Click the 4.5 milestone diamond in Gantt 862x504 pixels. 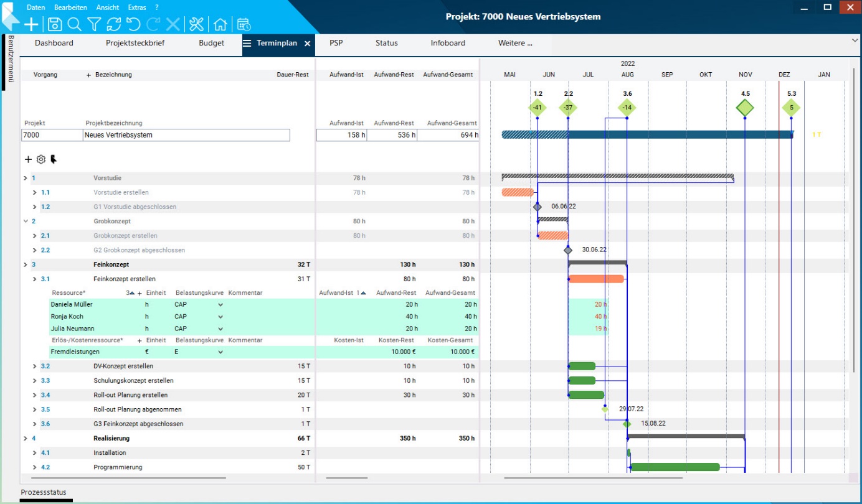click(745, 108)
